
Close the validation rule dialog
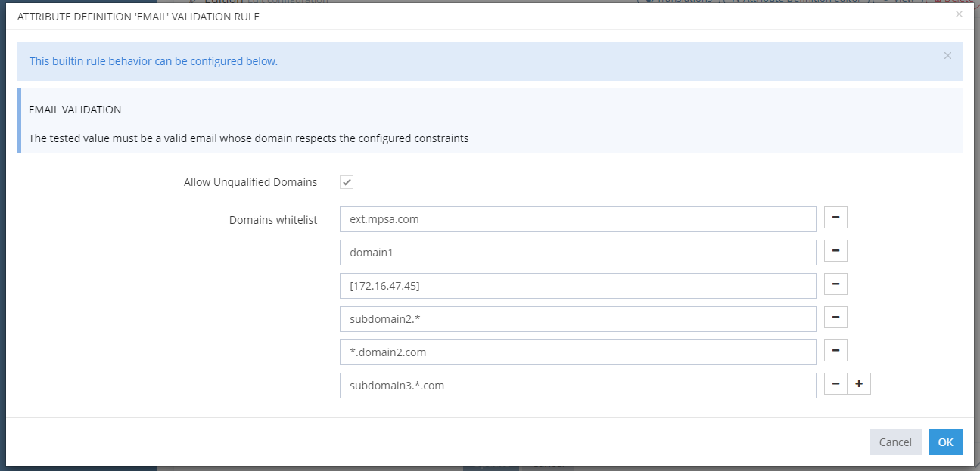coord(959,14)
